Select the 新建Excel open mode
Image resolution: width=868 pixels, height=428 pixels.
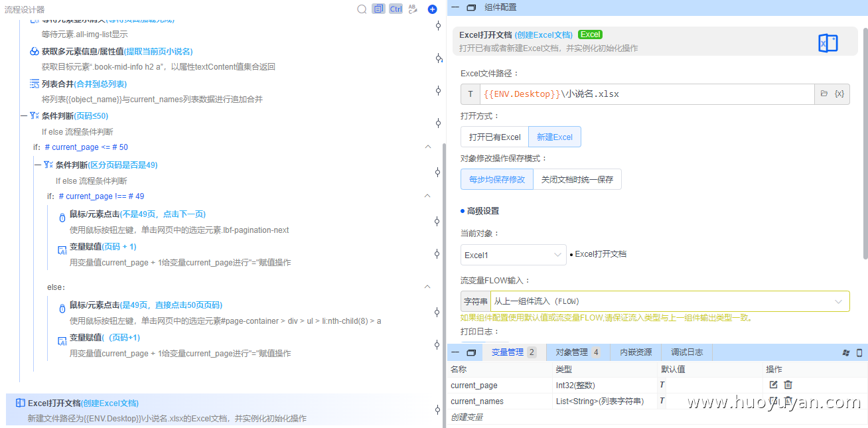(555, 137)
